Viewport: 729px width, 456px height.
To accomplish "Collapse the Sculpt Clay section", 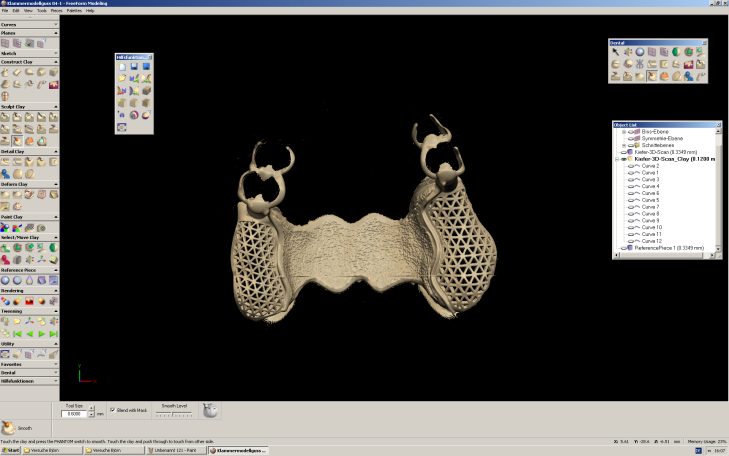I will [56, 106].
